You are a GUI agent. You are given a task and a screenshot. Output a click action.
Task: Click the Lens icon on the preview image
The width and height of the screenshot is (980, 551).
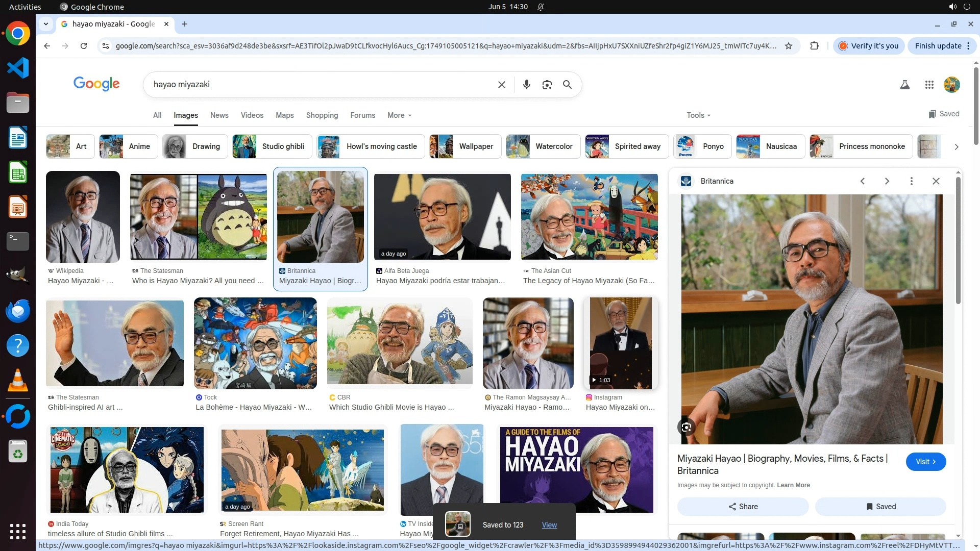coord(687,427)
